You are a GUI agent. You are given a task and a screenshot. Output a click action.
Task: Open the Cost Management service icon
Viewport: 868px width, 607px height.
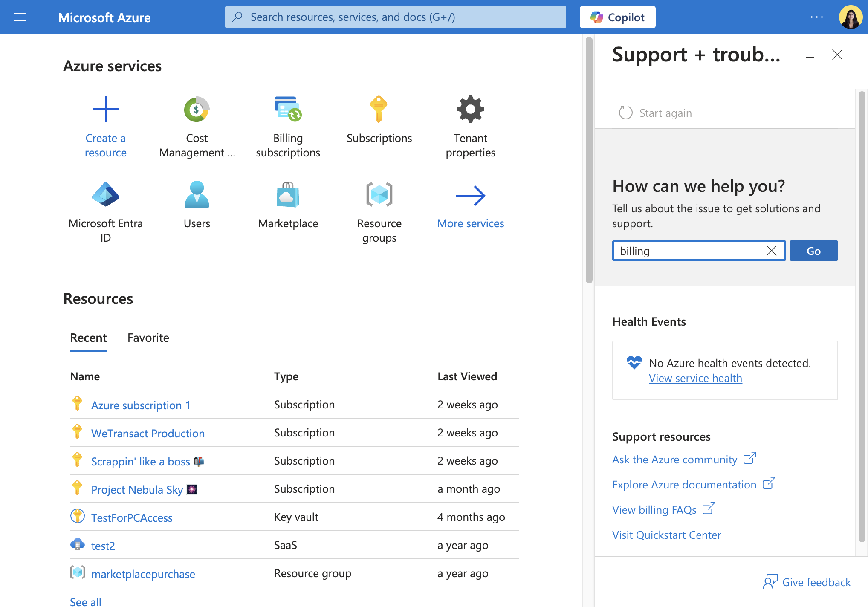(x=197, y=109)
